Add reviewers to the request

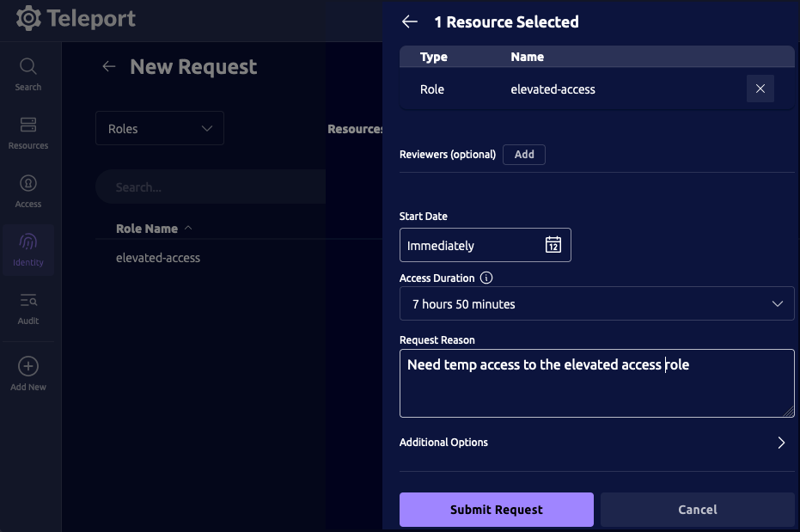tap(524, 155)
